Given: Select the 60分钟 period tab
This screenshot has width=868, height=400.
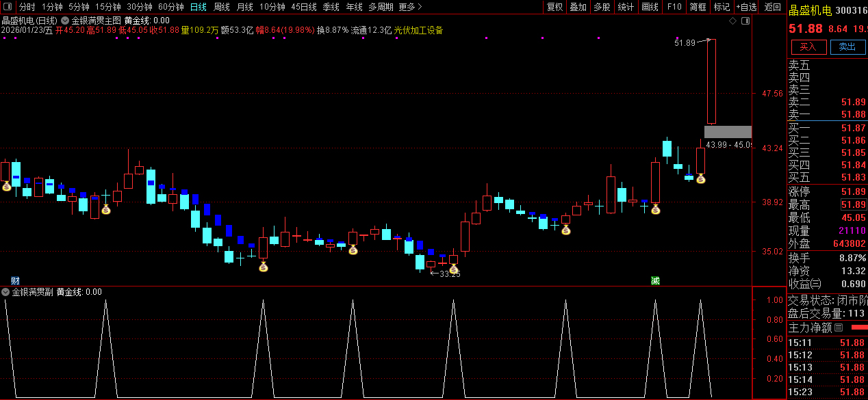Looking at the screenshot, I should pos(170,7).
